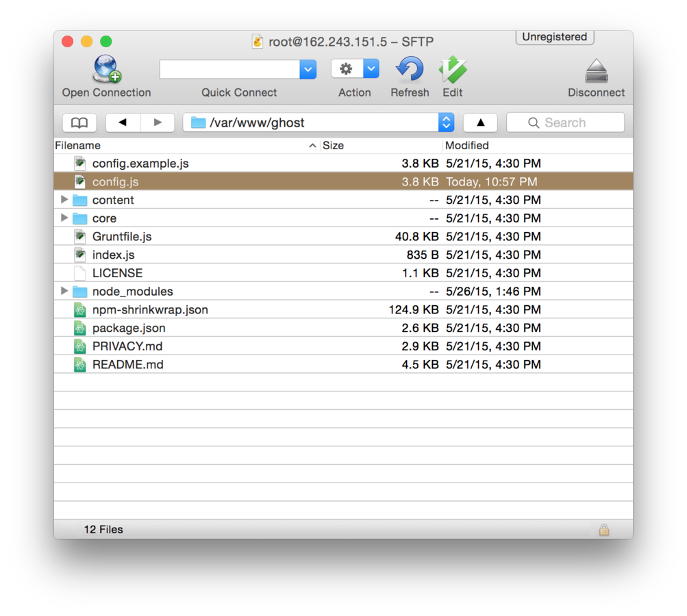Click the content folder icon
The image size is (687, 616).
[x=79, y=200]
